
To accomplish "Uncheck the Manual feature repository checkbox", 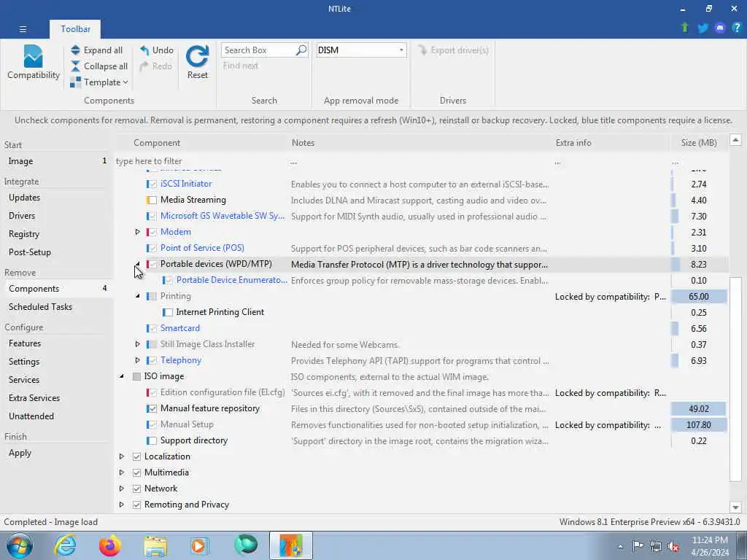I will click(x=152, y=408).
